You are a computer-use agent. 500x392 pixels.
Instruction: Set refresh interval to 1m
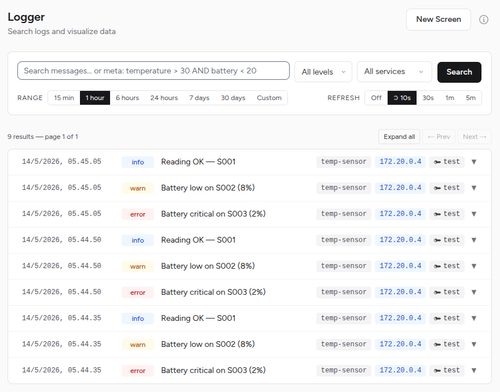[x=450, y=98]
